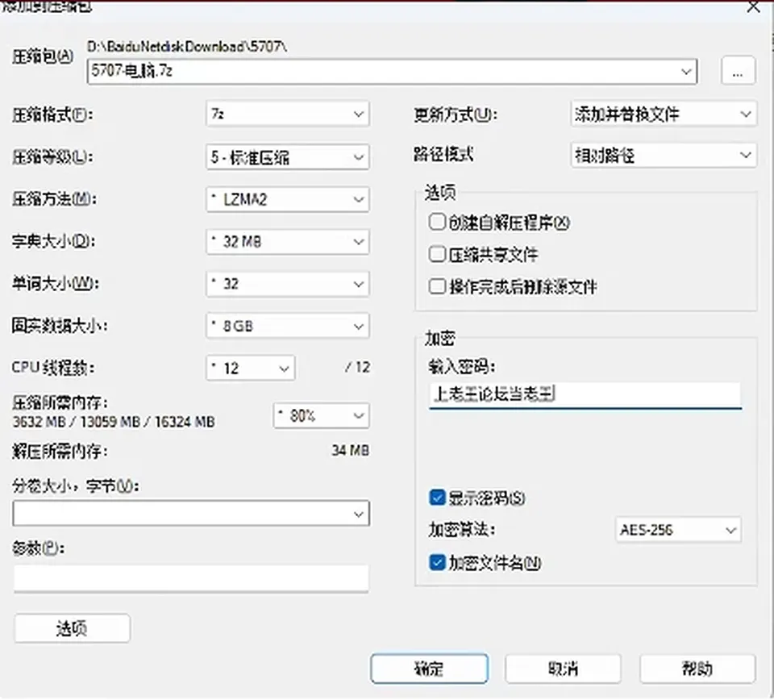Expand the 压缩格式 7z format dropdown
This screenshot has height=700, width=774.
click(x=287, y=114)
